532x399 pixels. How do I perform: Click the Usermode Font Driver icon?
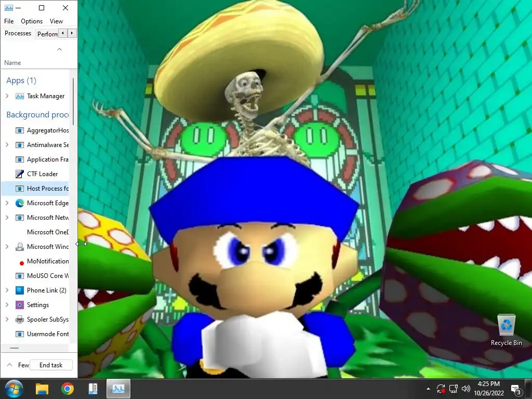(x=20, y=334)
